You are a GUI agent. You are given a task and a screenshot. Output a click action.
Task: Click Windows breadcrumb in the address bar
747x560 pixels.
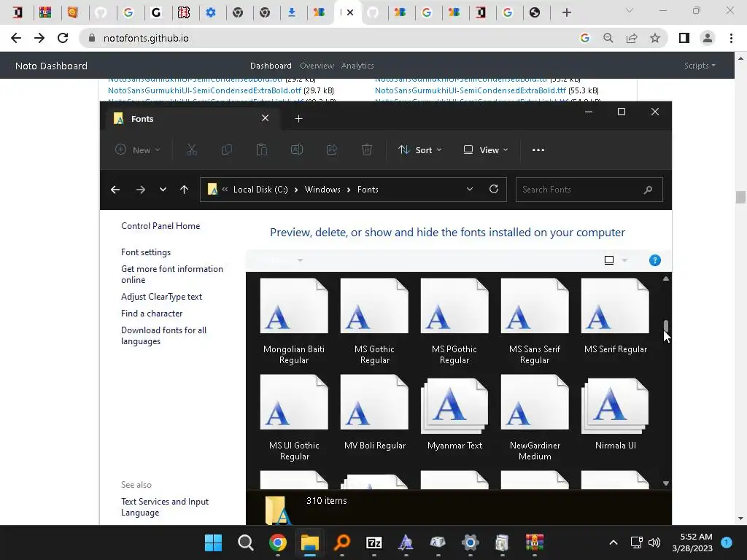coord(322,190)
